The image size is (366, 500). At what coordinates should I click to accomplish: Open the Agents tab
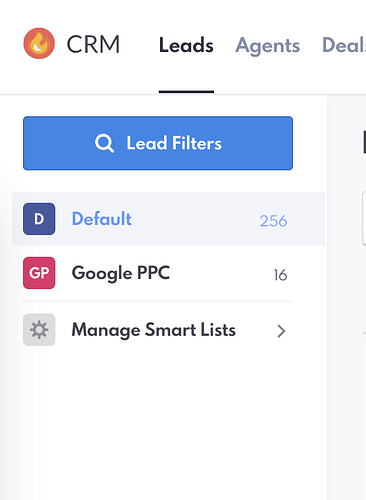[x=268, y=46]
